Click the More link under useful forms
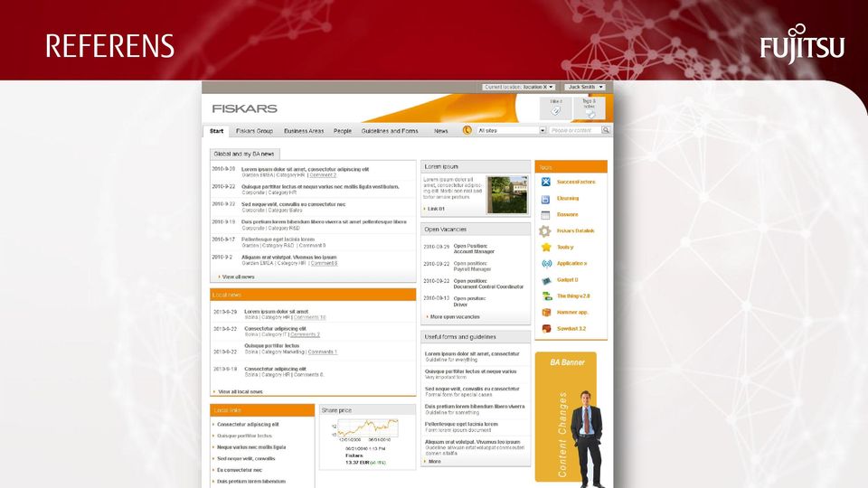This screenshot has height=488, width=868. point(435,461)
